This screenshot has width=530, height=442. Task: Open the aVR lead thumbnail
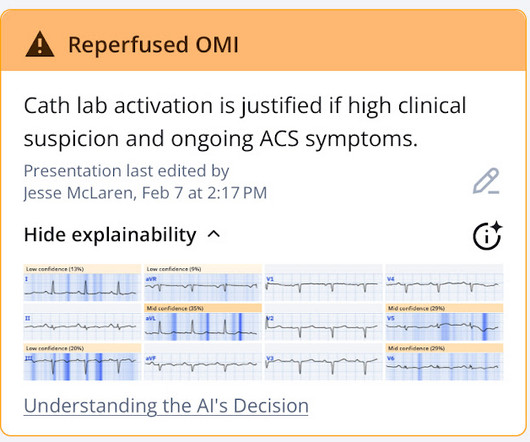(x=203, y=283)
